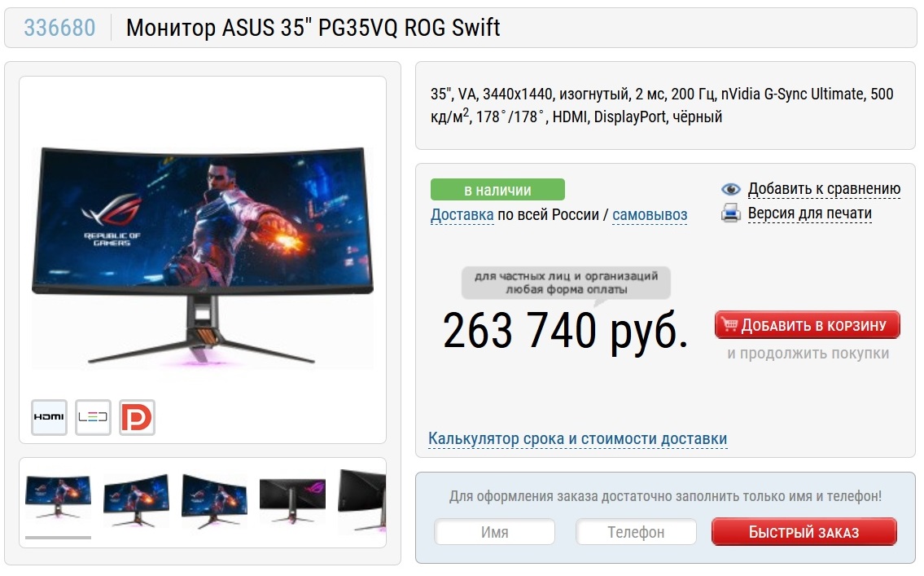Submit with the Быстрый заказ button
Viewport: 924px width, 576px height.
pyautogui.click(x=804, y=532)
